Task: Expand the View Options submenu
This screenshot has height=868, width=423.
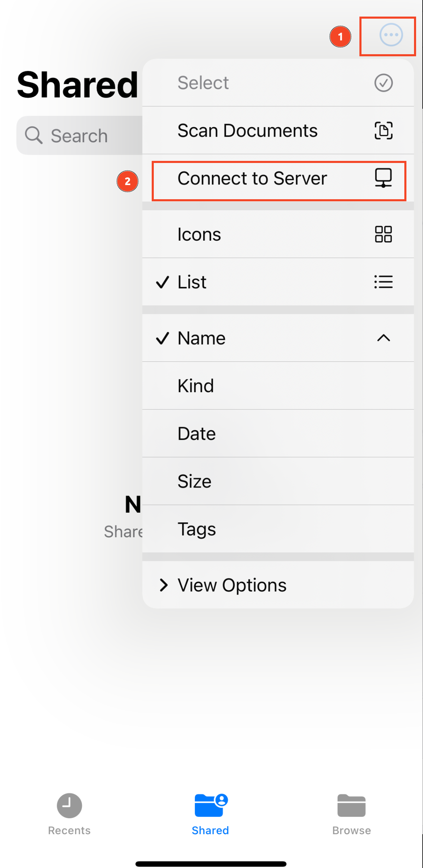Action: (232, 585)
